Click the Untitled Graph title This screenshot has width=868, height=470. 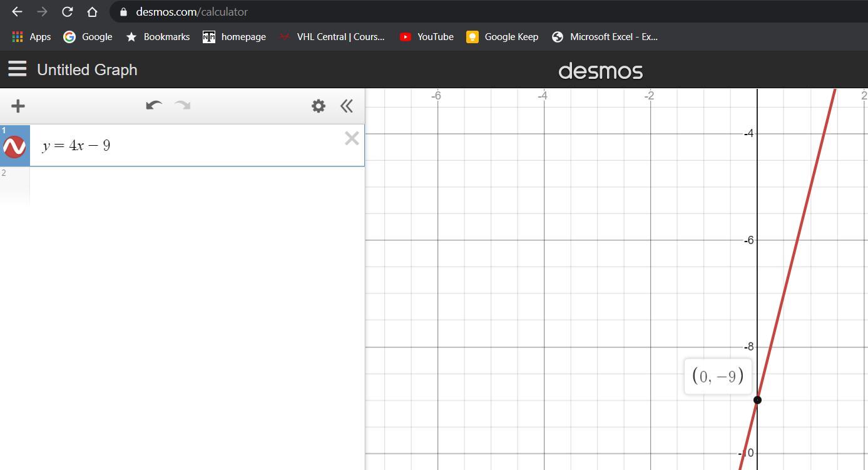87,69
